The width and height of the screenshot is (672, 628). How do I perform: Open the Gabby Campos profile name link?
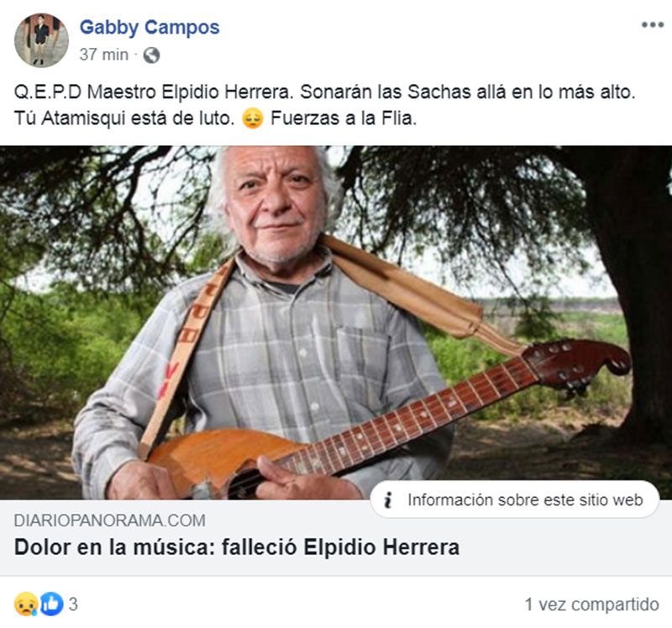click(150, 28)
